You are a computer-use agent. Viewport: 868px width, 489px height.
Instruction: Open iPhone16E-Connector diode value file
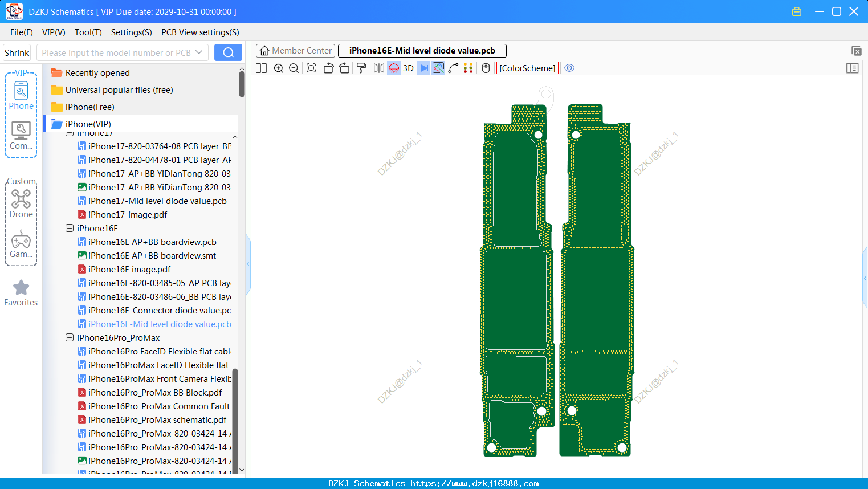[154, 311]
